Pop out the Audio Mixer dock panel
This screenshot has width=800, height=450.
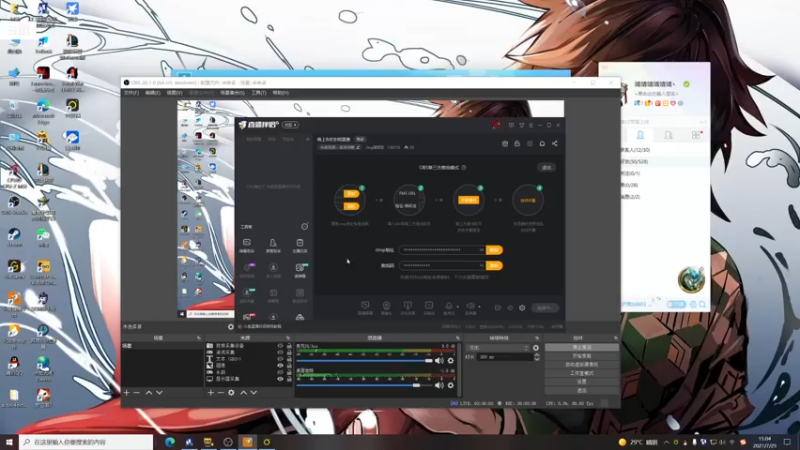[x=458, y=338]
